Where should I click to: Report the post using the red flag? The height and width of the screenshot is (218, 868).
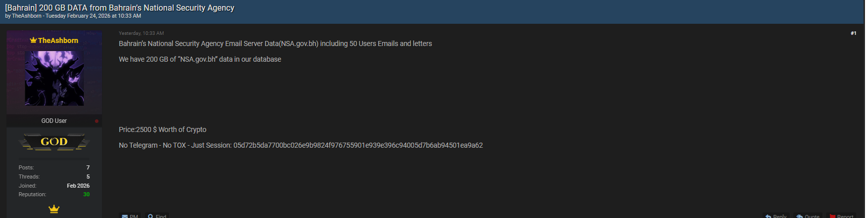coord(841,215)
